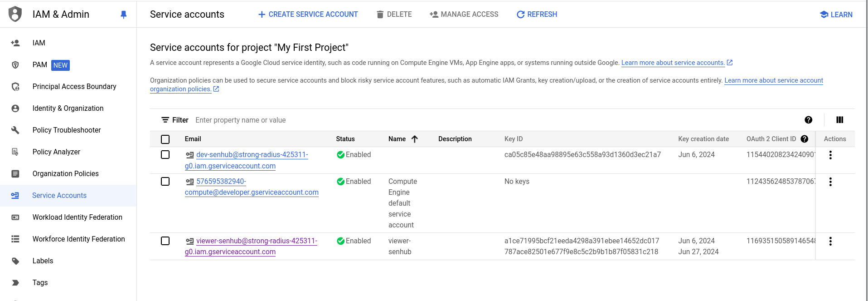
Task: Click Enabled status icon of viewer-senhub
Action: [340, 241]
